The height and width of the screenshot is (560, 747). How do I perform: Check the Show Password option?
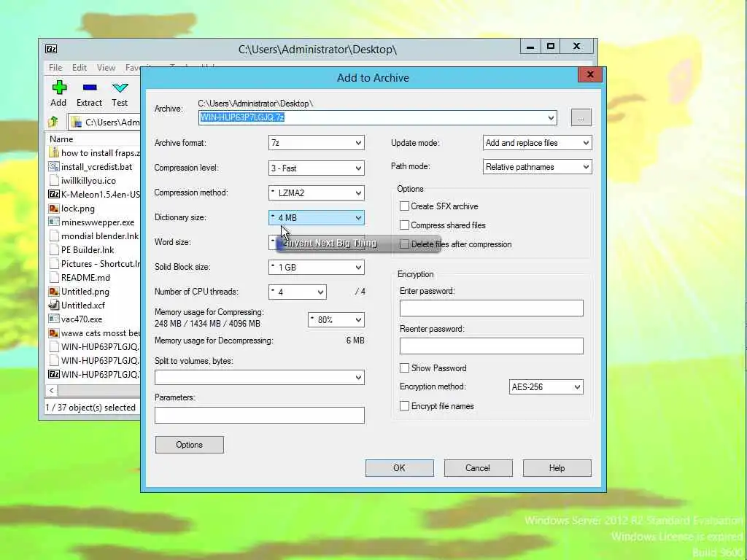(x=404, y=368)
